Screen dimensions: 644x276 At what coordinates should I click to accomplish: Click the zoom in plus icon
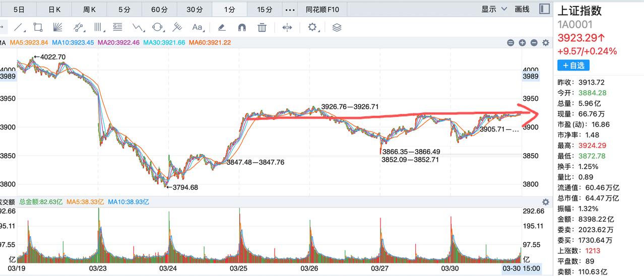(522, 43)
